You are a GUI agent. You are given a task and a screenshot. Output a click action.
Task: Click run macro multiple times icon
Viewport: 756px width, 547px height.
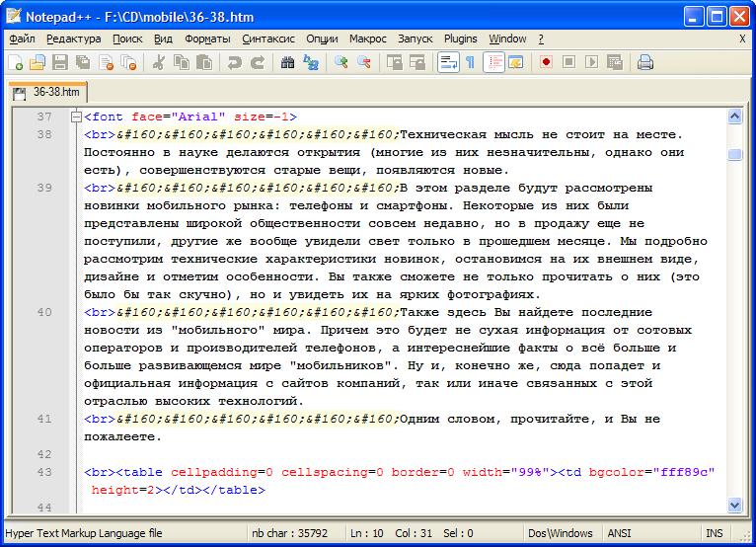615,63
